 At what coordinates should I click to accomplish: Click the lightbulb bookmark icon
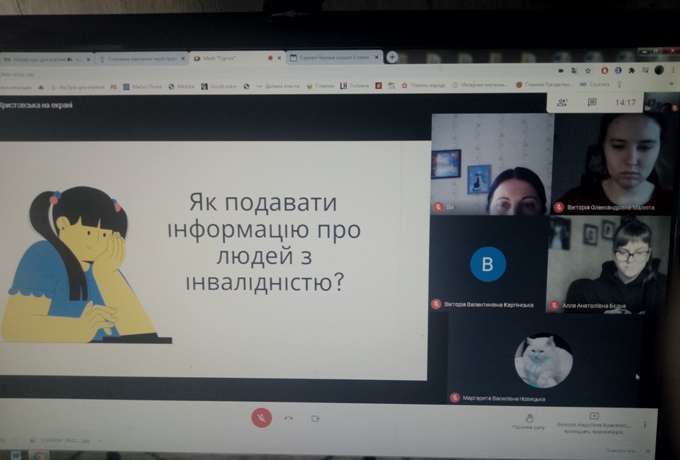620,84
